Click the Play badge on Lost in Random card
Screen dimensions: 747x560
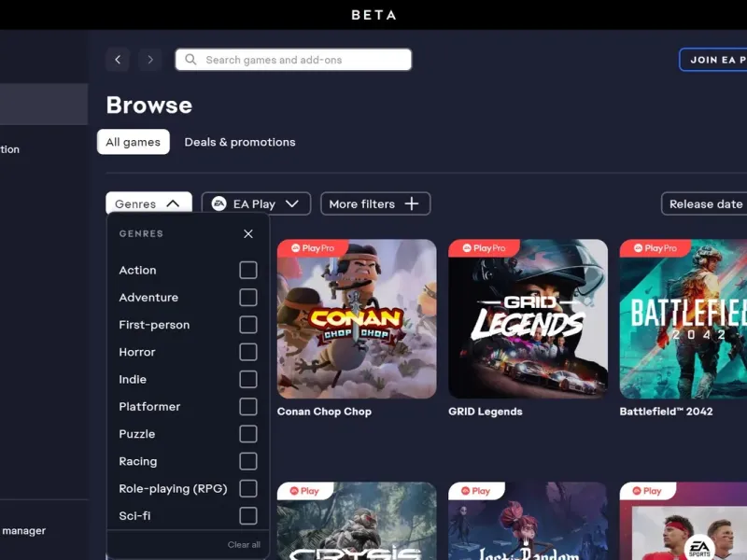point(476,491)
